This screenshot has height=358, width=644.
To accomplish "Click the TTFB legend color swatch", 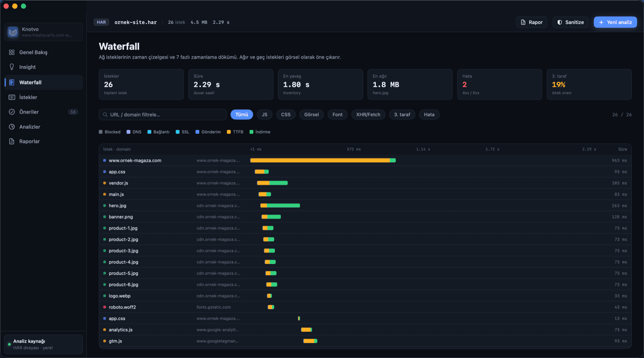I will [229, 132].
